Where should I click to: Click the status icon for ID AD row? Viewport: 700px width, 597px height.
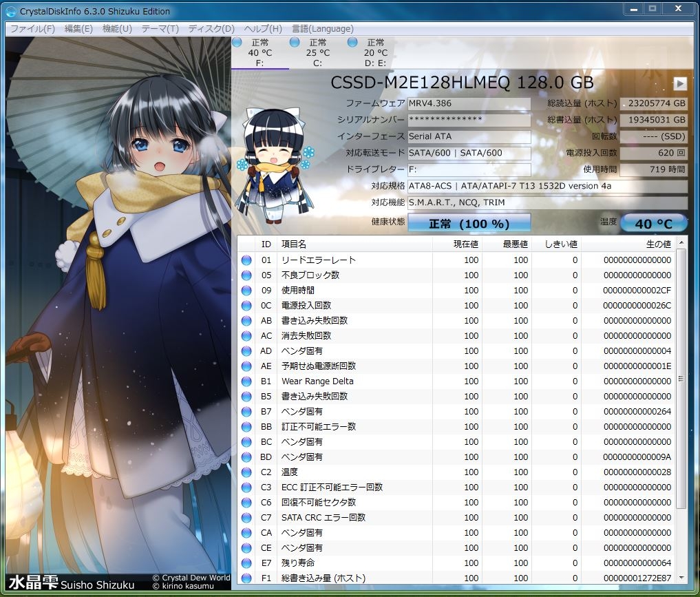pyautogui.click(x=246, y=351)
